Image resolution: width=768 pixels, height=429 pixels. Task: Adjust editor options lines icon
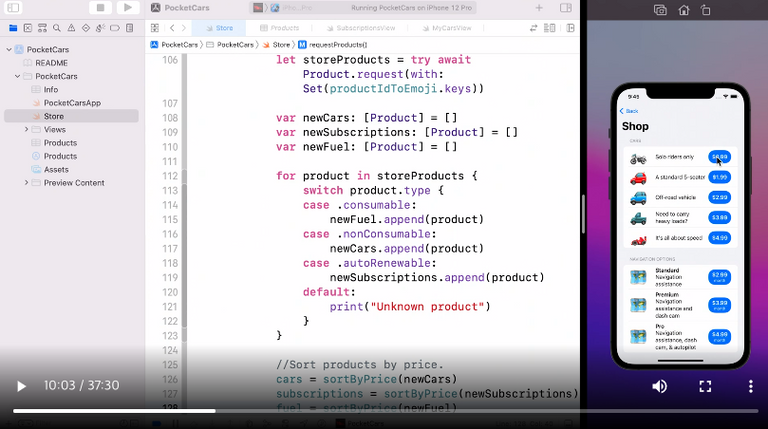(x=550, y=28)
